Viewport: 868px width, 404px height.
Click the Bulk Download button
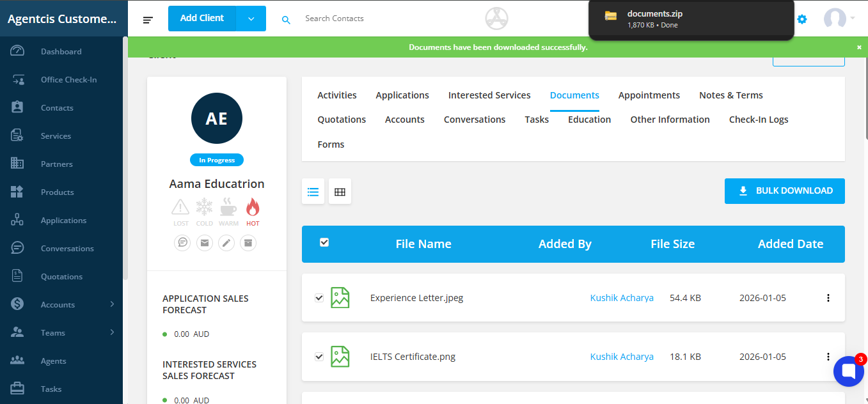pos(785,191)
